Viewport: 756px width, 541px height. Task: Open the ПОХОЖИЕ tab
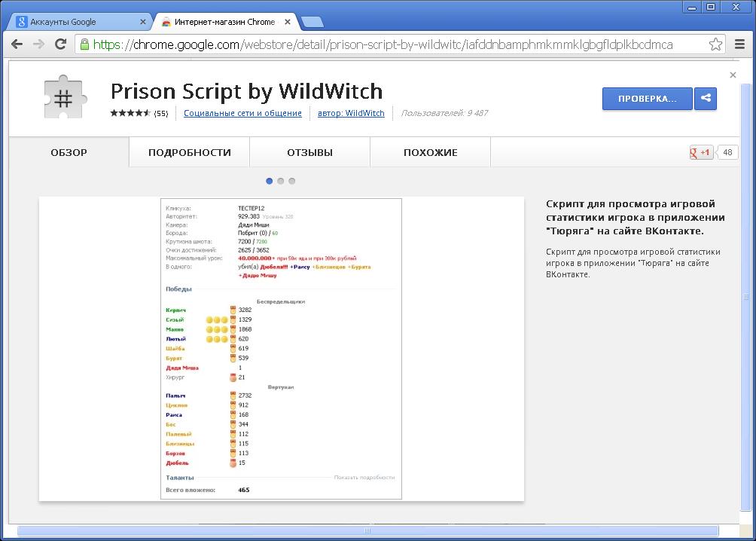coord(431,152)
